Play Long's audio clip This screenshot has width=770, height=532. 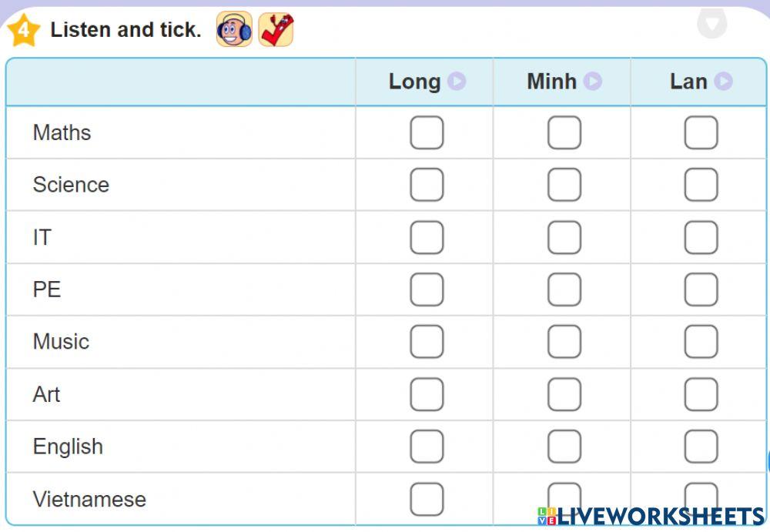[x=457, y=81]
